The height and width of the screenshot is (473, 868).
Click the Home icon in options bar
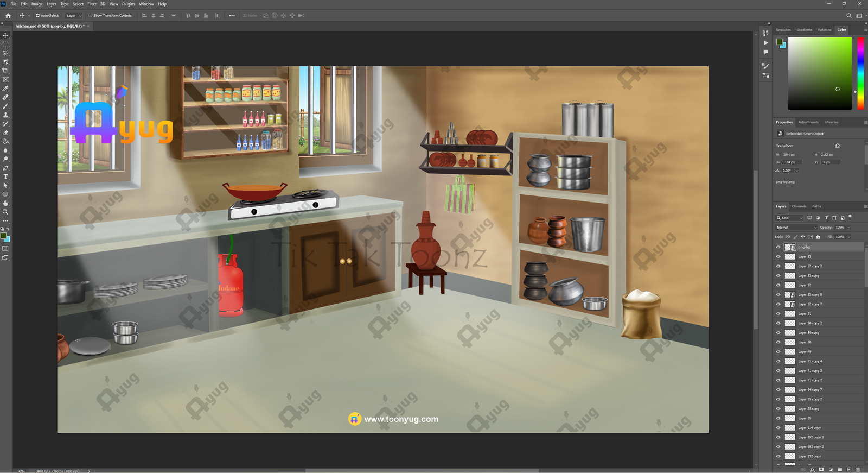point(8,16)
